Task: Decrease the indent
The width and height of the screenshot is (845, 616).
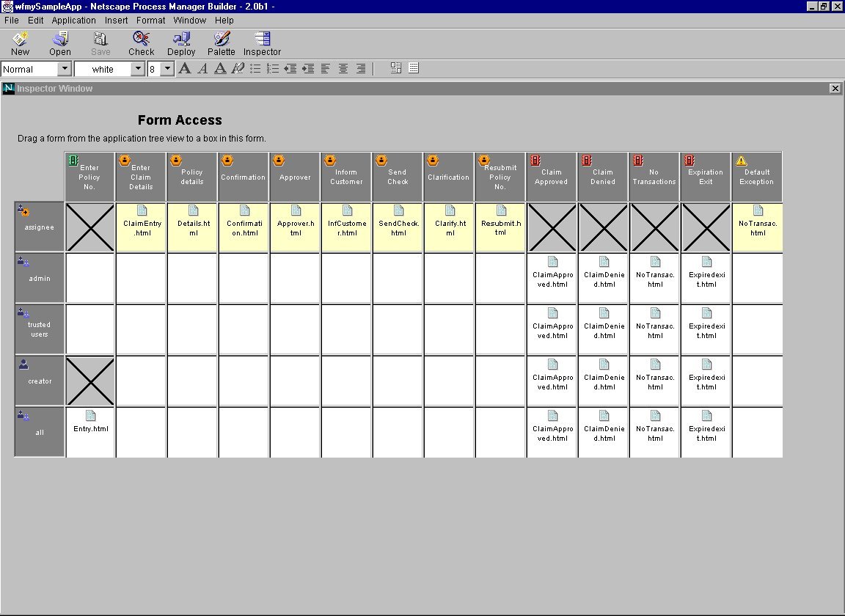Action: click(290, 68)
